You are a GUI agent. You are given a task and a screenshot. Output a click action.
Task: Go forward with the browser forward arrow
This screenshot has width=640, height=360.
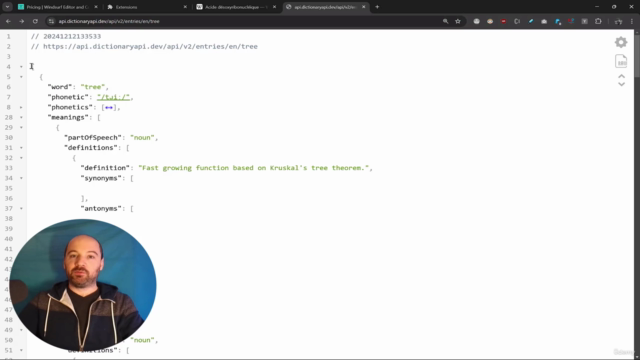(x=22, y=21)
